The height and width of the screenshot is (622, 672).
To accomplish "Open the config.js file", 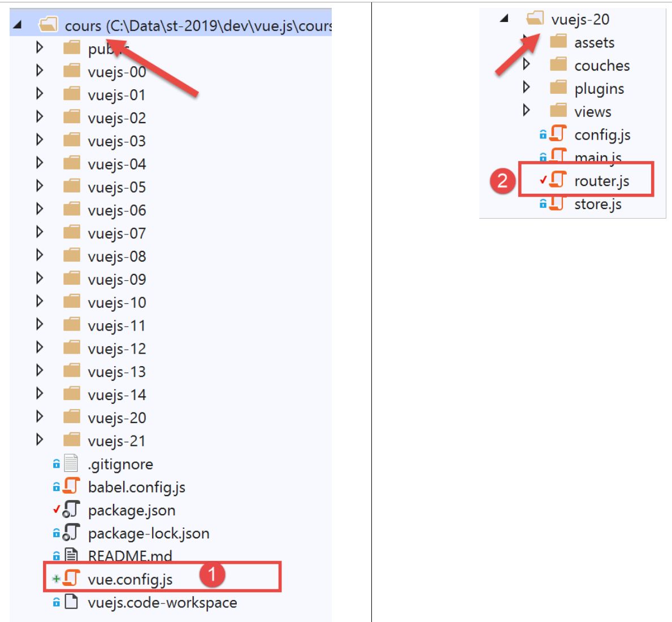I will [602, 134].
